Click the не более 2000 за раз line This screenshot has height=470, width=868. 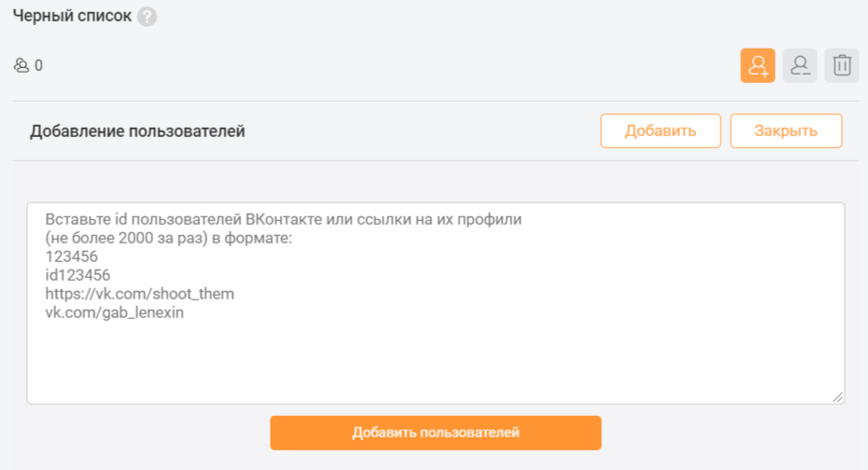pyautogui.click(x=168, y=239)
